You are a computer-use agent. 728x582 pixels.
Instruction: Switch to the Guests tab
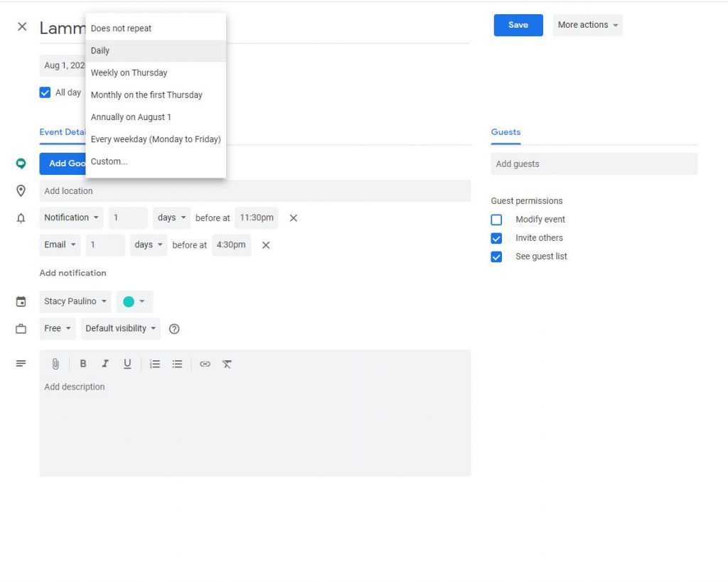pos(505,132)
